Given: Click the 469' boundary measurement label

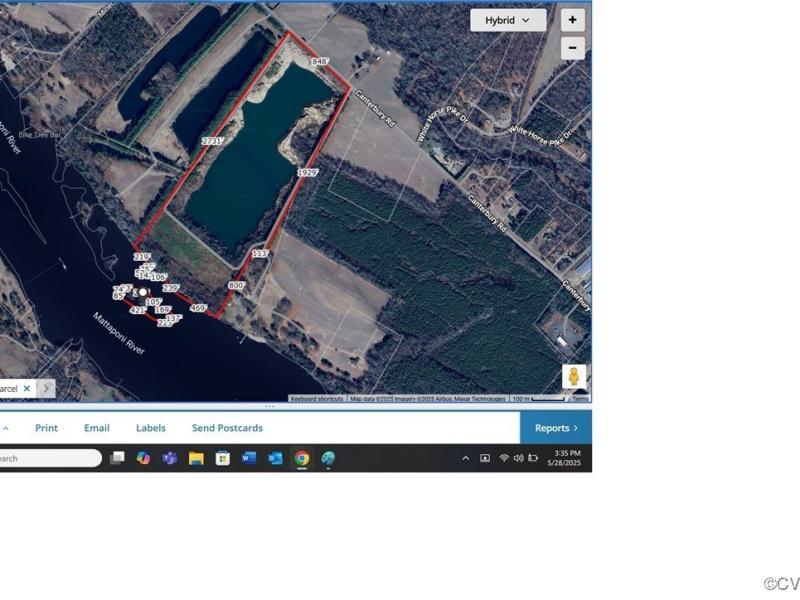Looking at the screenshot, I should tap(198, 308).
